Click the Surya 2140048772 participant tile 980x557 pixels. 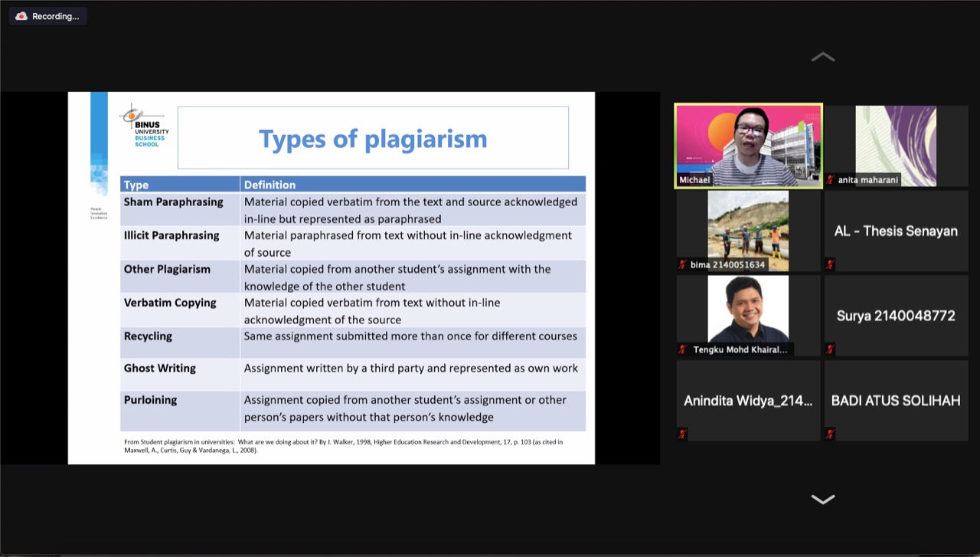click(x=896, y=316)
